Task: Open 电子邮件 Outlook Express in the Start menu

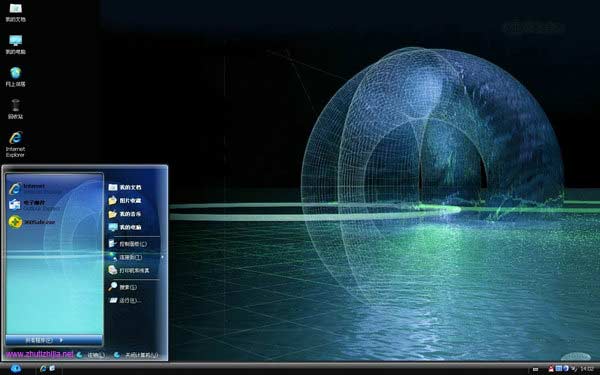Action: (x=34, y=205)
